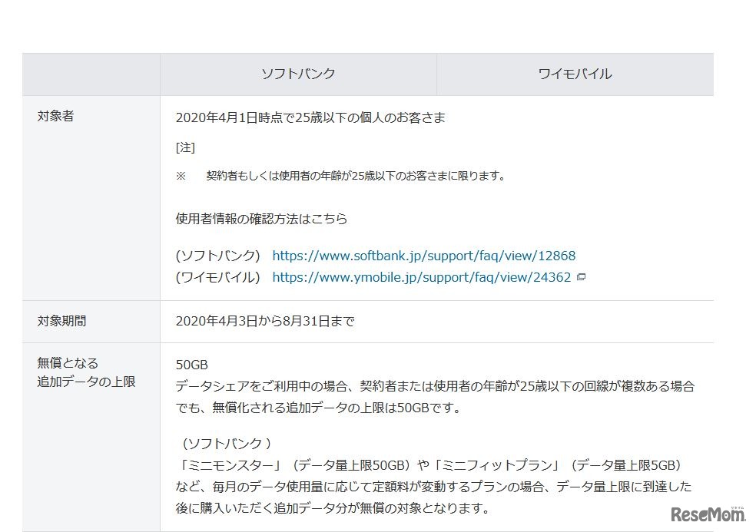Viewport: 756px width, 532px height.
Task: Open the Y!mobile support FAQ link
Action: pyautogui.click(x=421, y=277)
